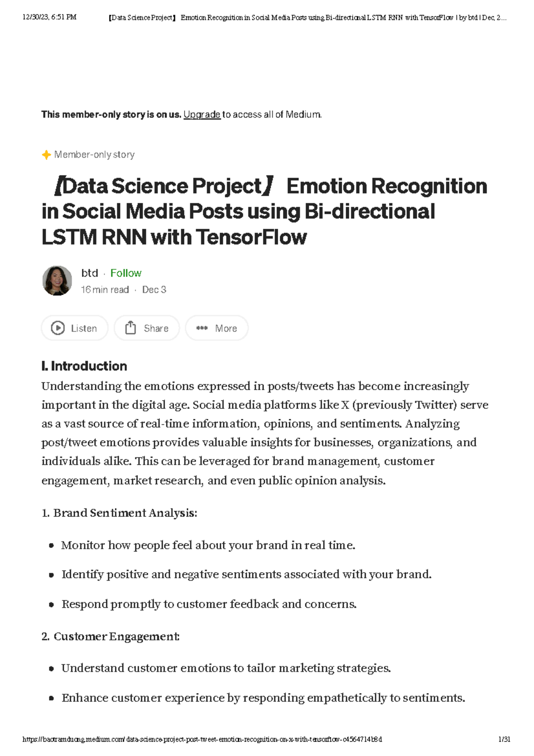Click the Listen button

click(x=74, y=328)
